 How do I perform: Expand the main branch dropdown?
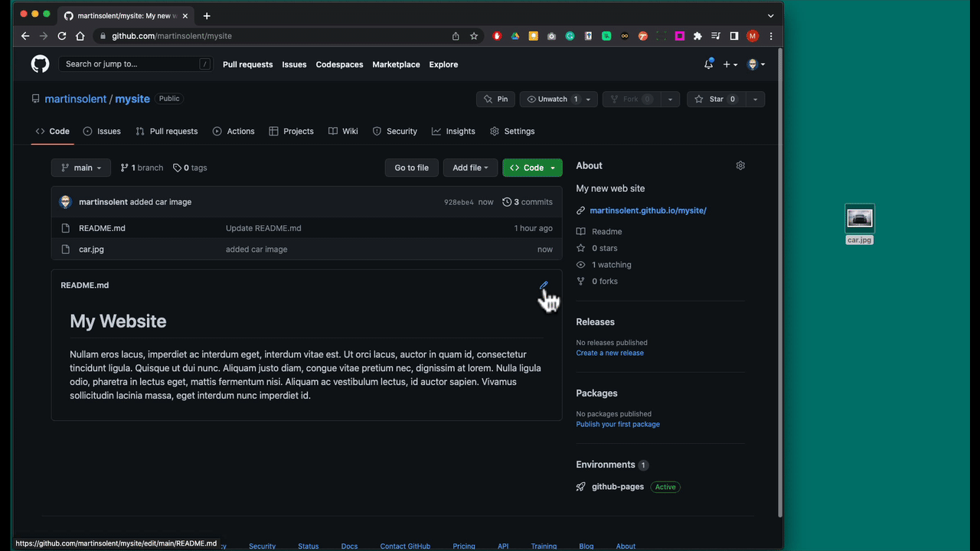pyautogui.click(x=81, y=168)
